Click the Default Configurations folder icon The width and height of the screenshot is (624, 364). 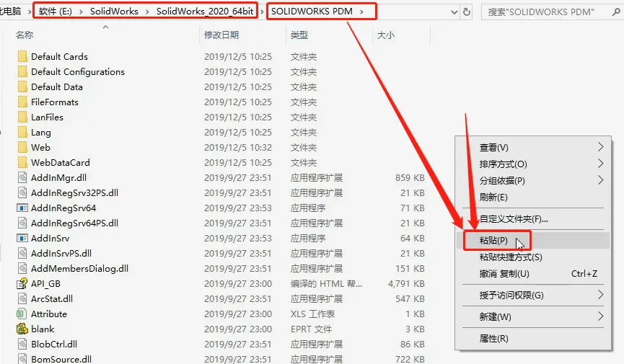pos(22,71)
